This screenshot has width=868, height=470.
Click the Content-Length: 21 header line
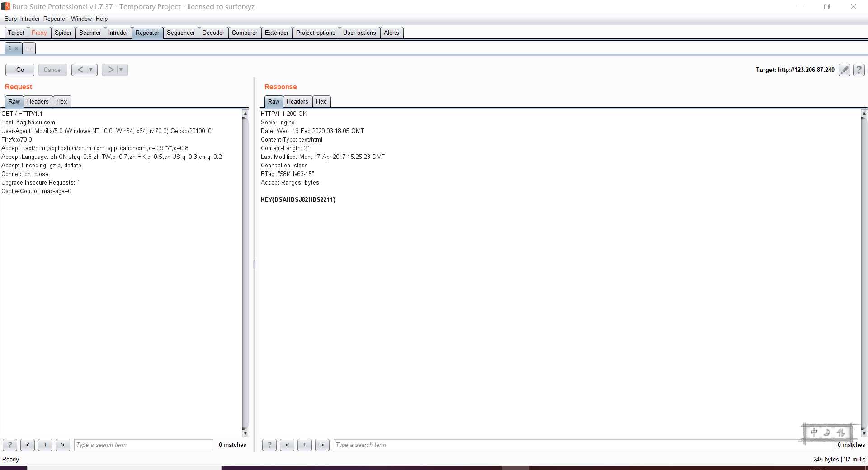click(x=285, y=148)
